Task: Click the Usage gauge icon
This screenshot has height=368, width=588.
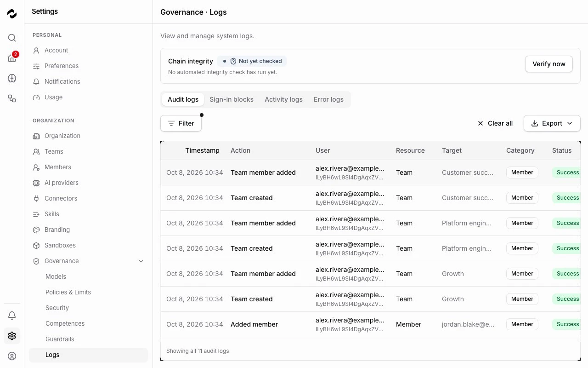Action: tap(36, 98)
